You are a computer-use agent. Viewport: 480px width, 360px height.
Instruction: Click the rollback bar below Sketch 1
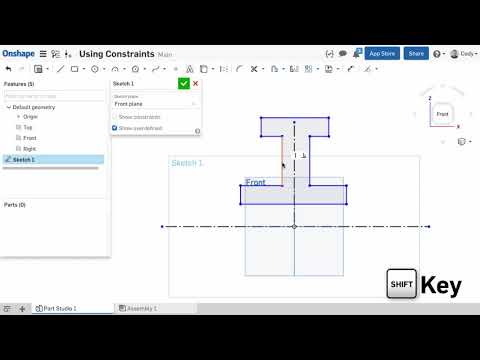coord(51,168)
